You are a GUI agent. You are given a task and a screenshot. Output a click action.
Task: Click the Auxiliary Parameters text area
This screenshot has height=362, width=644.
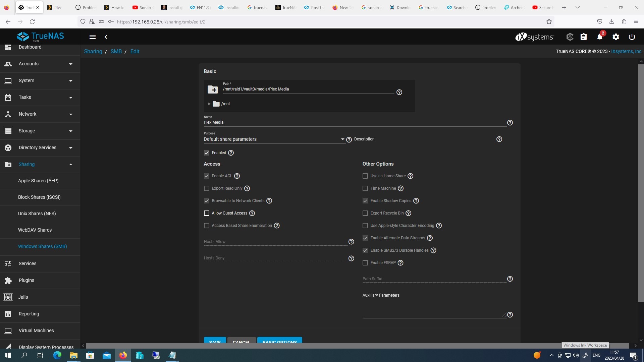pos(434,308)
